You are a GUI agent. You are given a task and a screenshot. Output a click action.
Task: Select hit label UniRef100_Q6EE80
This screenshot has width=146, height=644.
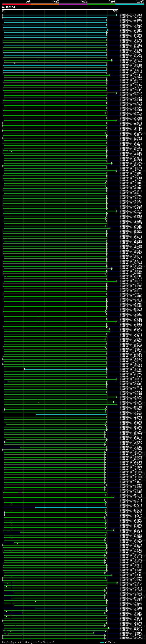131,424
